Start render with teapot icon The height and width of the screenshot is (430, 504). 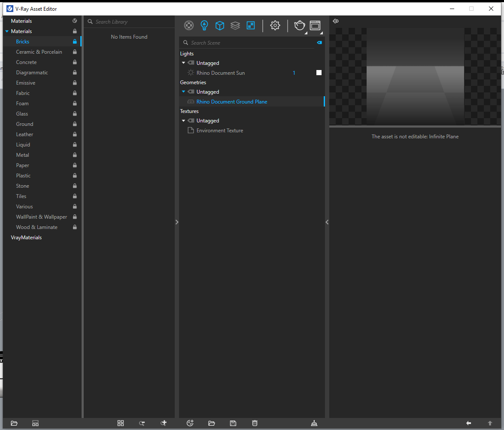click(299, 25)
